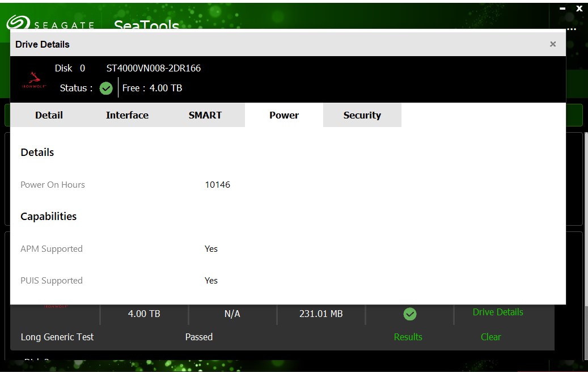Click the Long Generic Test row
Image resolution: width=588 pixels, height=372 pixels.
(57, 336)
